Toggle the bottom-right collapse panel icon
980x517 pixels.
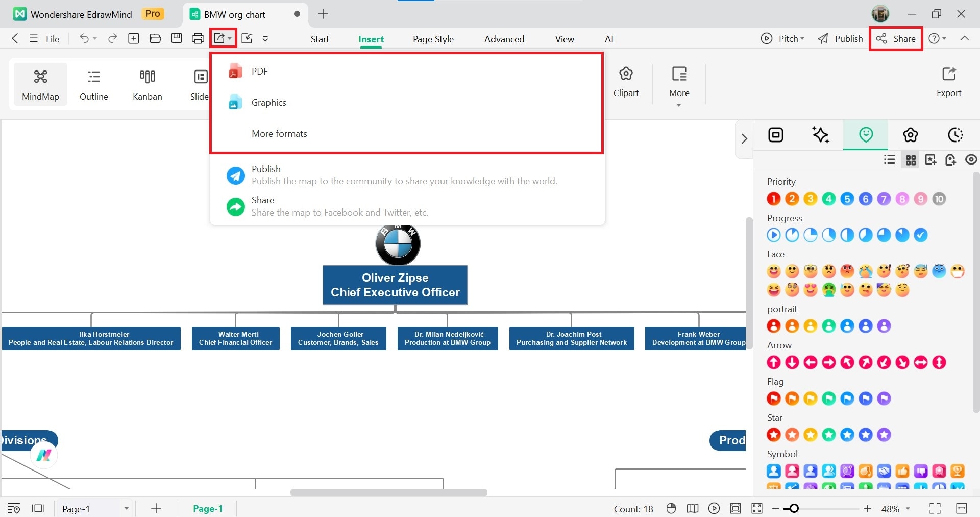point(962,508)
